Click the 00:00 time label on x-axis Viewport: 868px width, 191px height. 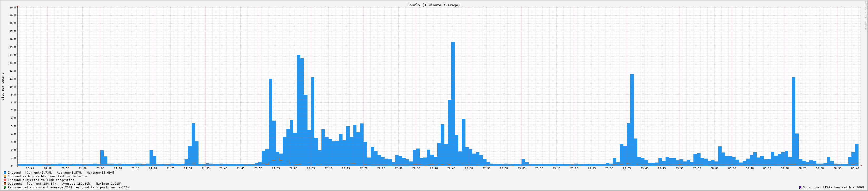(x=714, y=168)
